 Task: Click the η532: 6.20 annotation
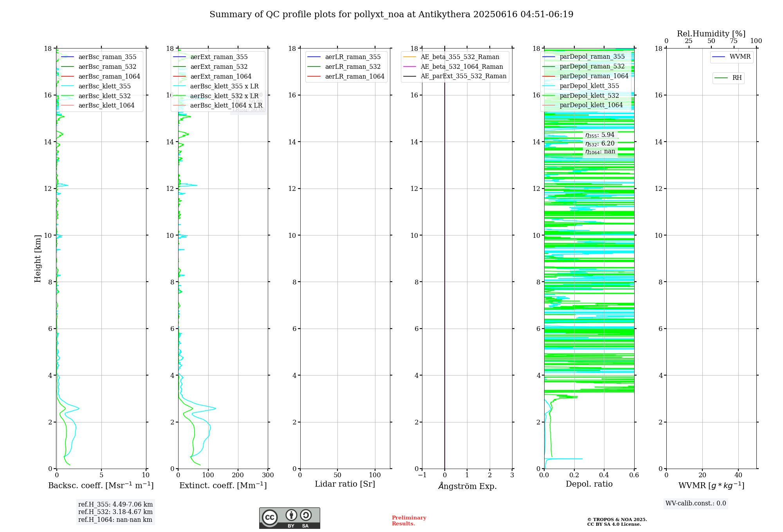pyautogui.click(x=600, y=144)
